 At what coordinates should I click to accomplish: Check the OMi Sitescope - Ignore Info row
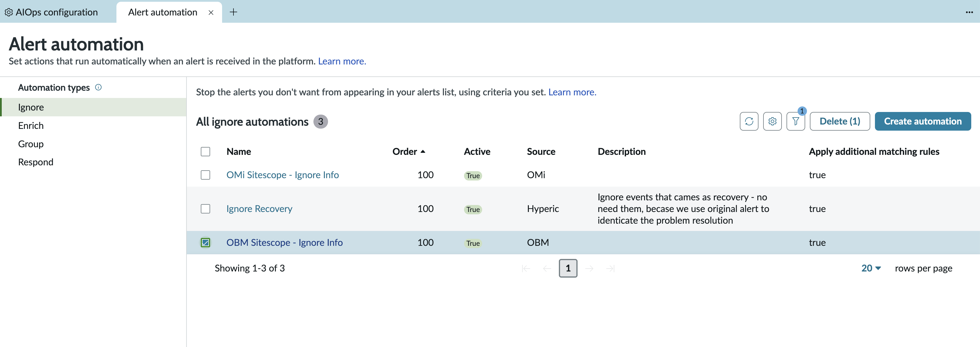205,175
